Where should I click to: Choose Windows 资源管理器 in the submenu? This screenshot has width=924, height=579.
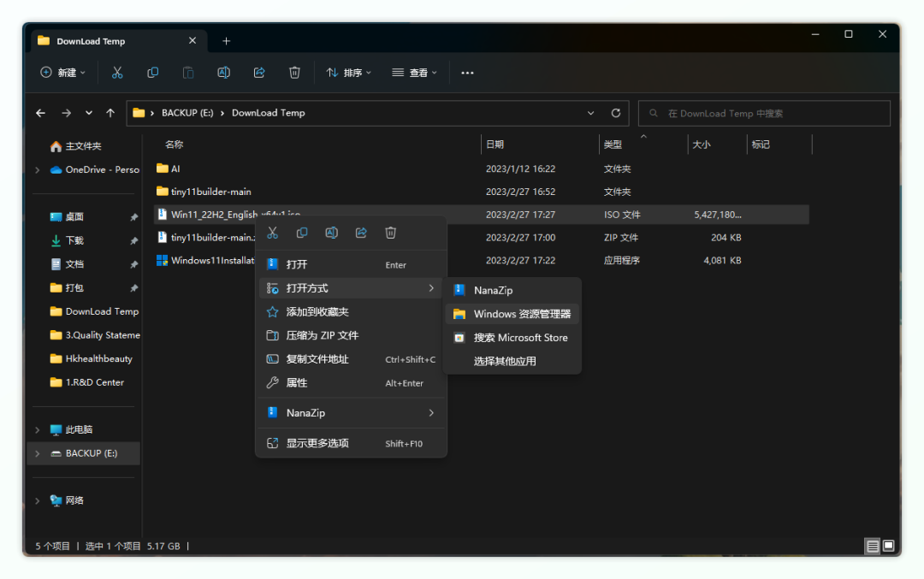(521, 314)
